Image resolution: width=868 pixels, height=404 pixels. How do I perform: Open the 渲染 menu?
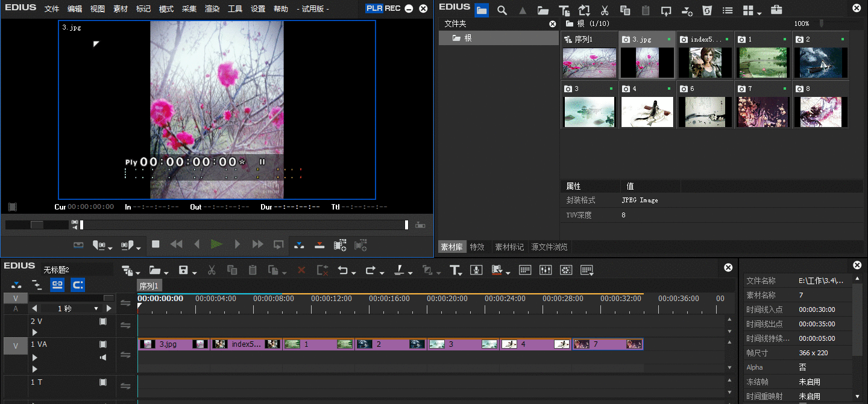212,9
